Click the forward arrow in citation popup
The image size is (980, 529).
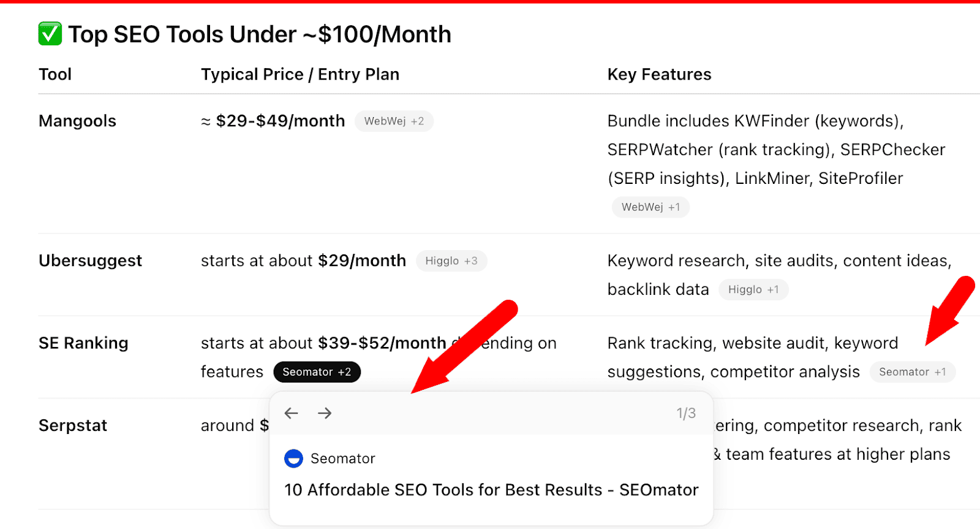pos(325,413)
